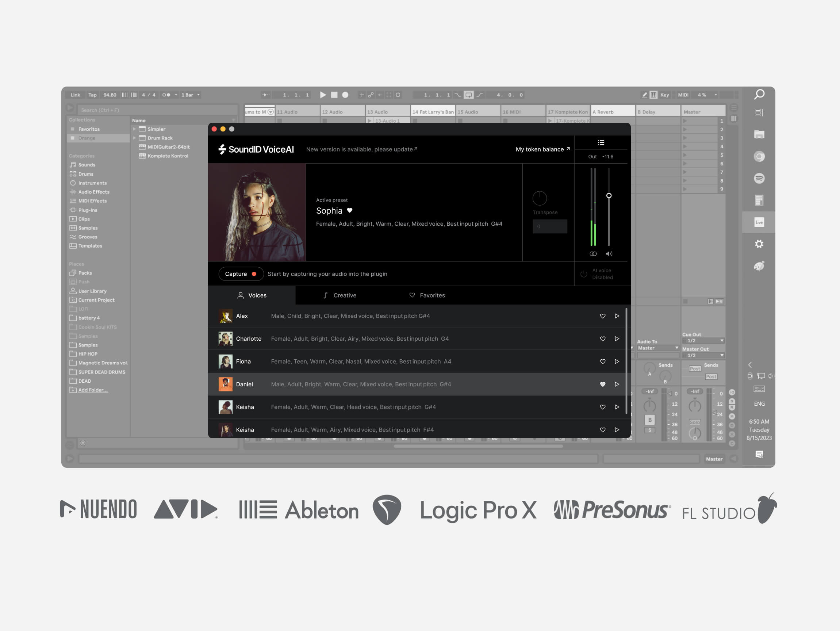Click the Sophia preset portrait
Viewport: 840px width, 631px height.
click(x=257, y=213)
